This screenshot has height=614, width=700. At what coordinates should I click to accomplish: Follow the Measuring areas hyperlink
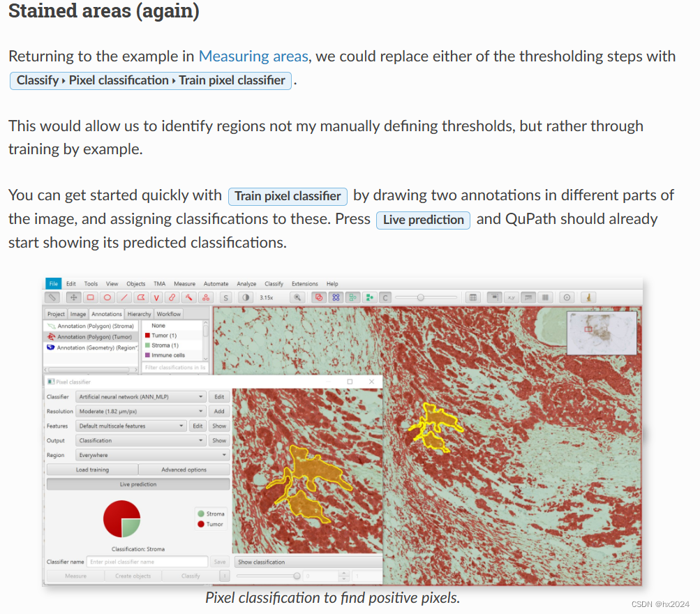click(x=254, y=57)
